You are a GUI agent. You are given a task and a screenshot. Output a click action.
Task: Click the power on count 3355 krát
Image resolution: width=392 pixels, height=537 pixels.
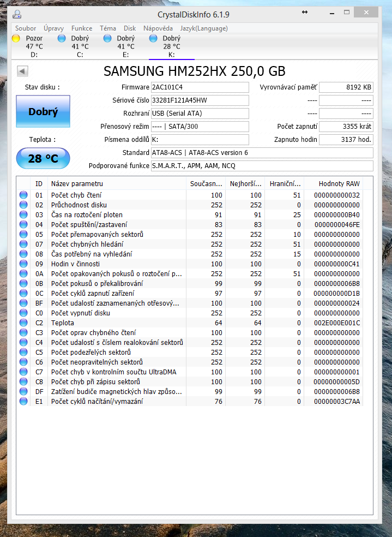tap(346, 127)
